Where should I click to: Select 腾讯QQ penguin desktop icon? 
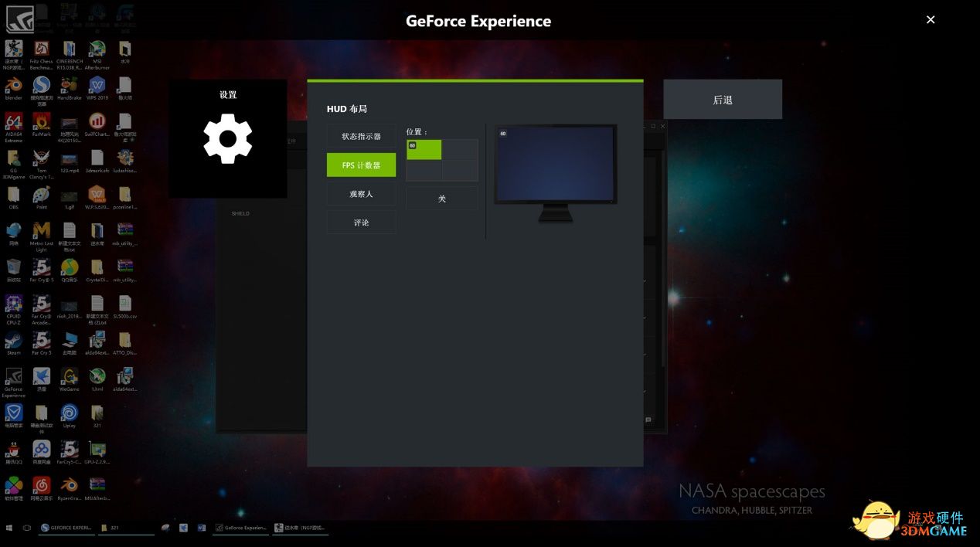click(14, 453)
